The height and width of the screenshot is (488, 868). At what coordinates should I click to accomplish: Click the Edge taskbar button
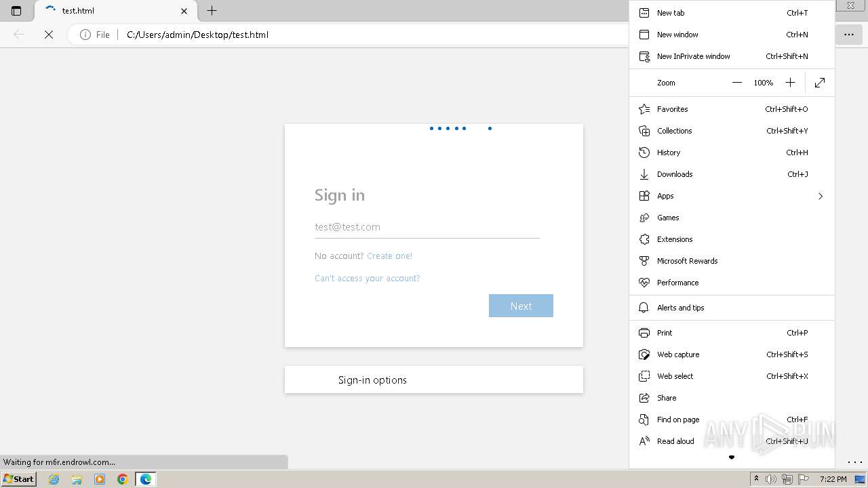click(x=146, y=479)
